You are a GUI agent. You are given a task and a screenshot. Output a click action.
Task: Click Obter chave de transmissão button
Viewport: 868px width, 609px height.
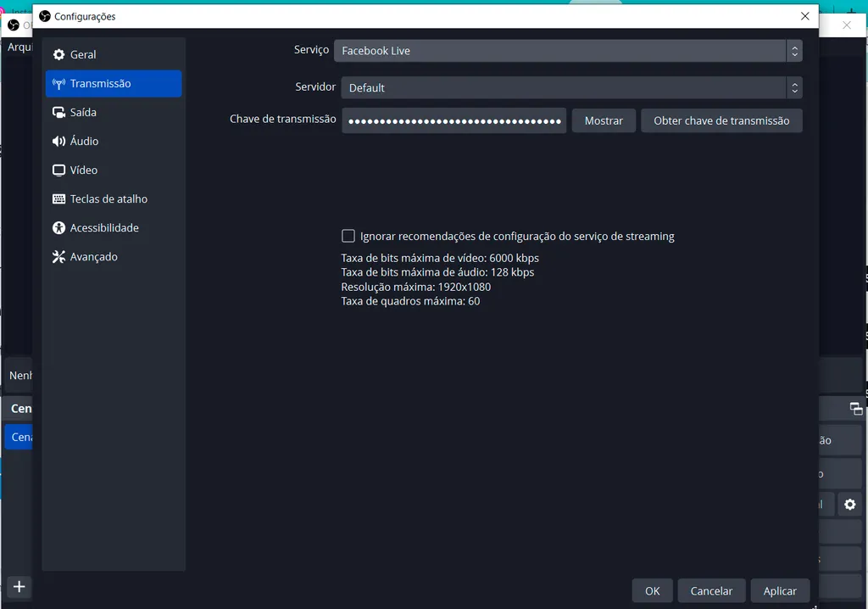(x=721, y=120)
